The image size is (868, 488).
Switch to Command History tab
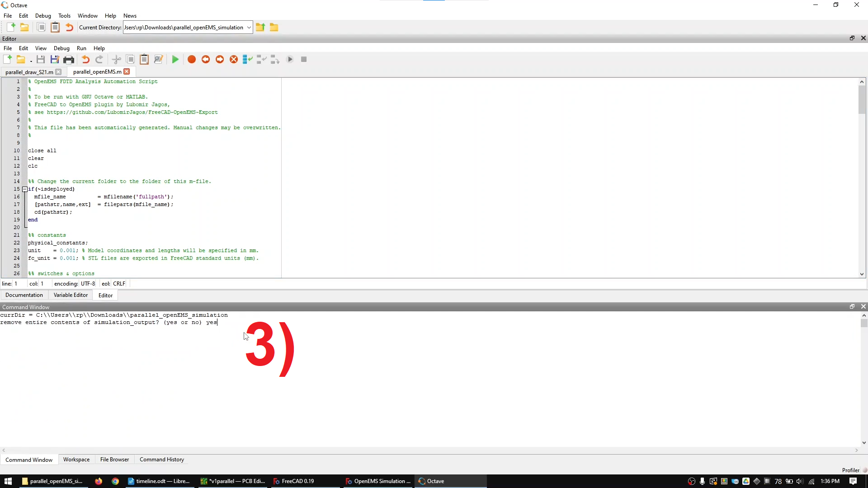coord(161,460)
